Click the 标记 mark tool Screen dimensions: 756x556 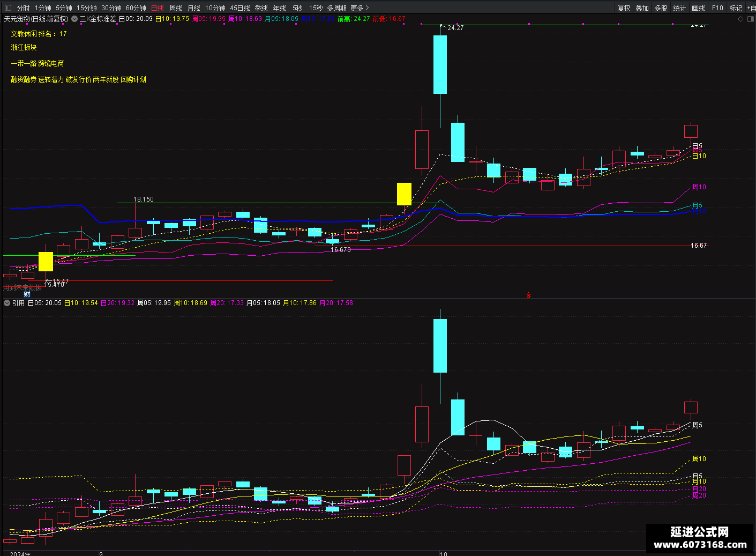(x=736, y=8)
